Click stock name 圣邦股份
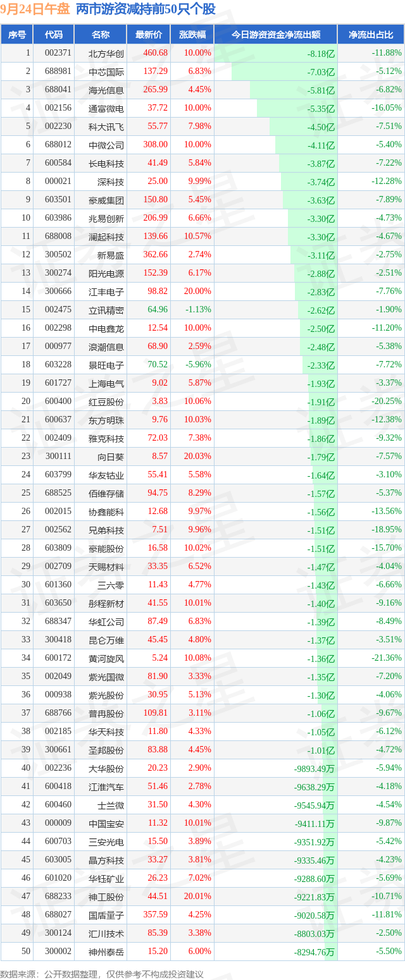Viewport: 405px width, 980px height. (107, 750)
